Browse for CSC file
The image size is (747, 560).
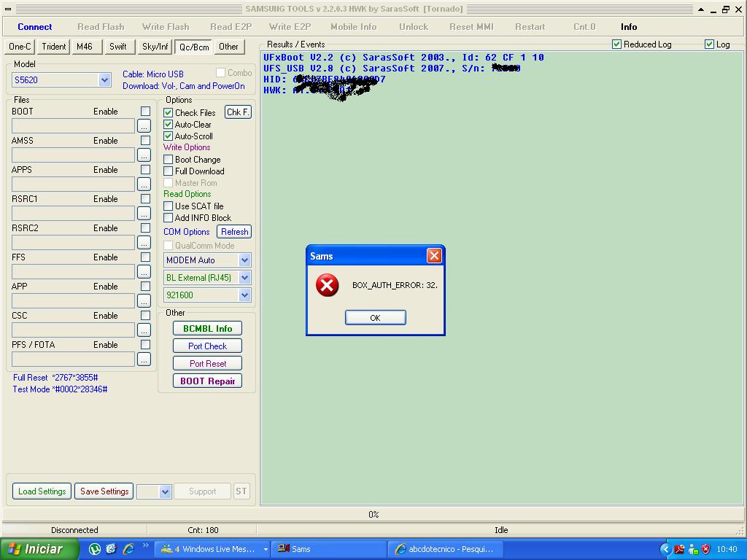[x=144, y=330]
